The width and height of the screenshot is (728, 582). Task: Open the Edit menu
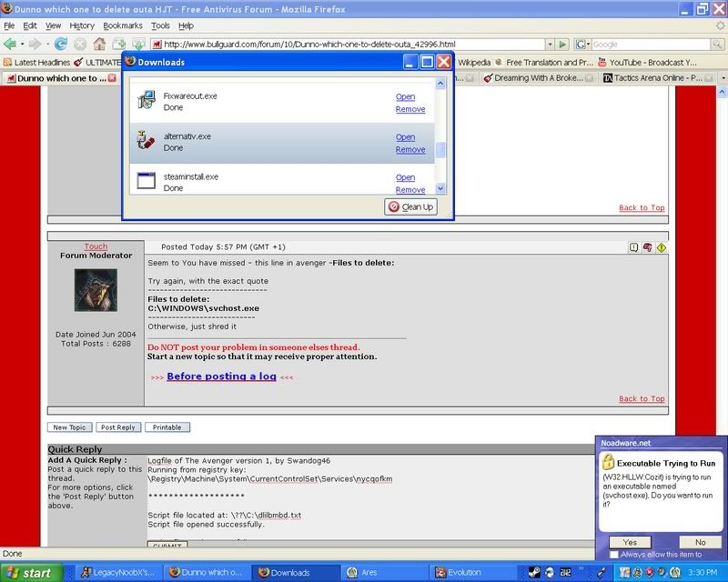(30, 25)
